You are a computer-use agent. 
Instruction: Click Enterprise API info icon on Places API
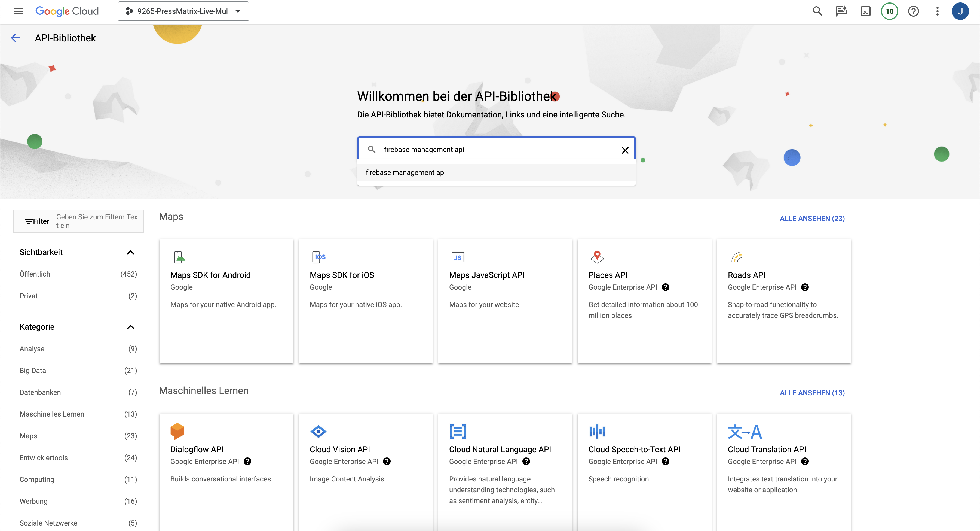click(x=665, y=287)
